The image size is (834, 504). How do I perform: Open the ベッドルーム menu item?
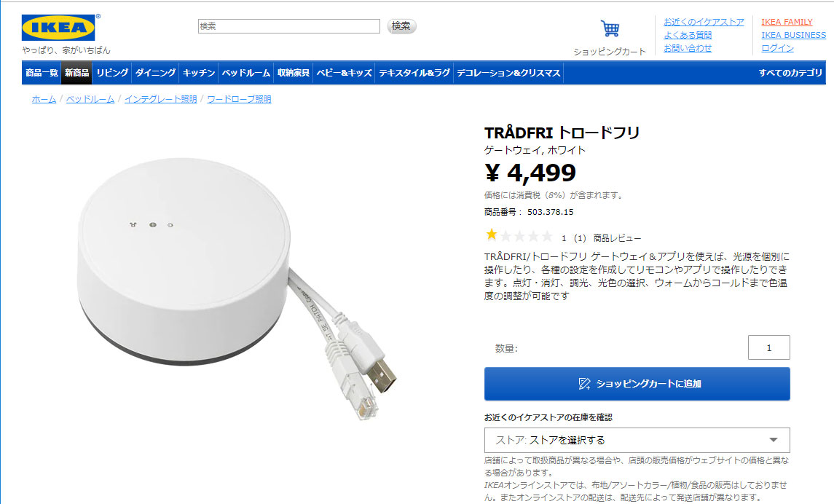245,73
